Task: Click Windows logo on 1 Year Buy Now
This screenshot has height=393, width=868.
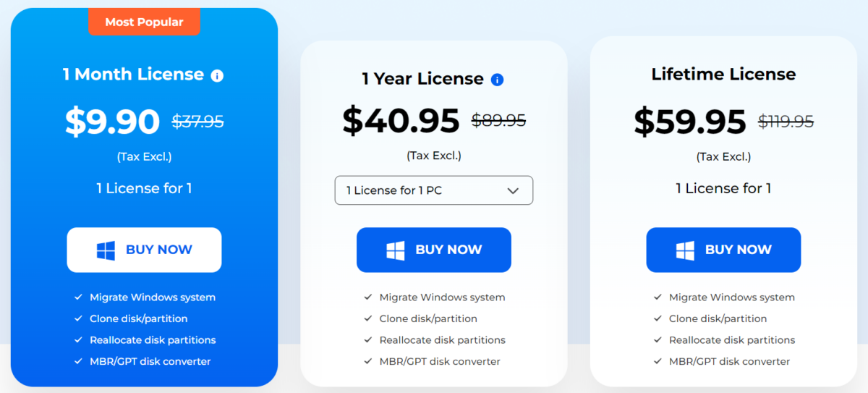Action: (x=395, y=250)
